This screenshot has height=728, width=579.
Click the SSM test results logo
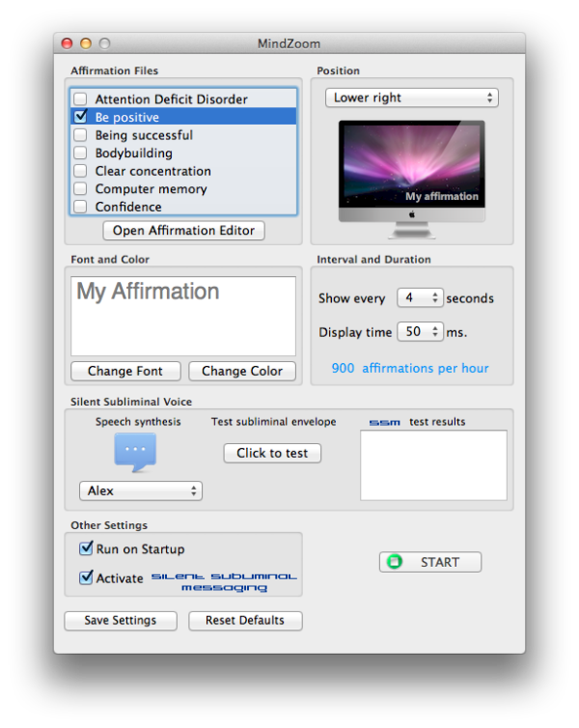coord(384,423)
